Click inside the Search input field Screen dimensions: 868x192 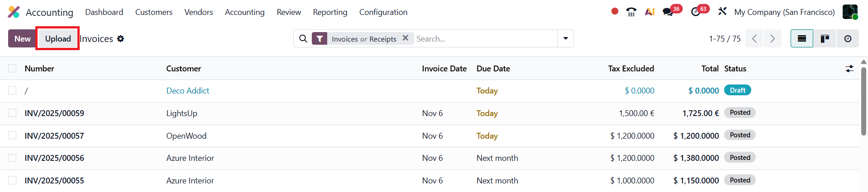pos(484,39)
